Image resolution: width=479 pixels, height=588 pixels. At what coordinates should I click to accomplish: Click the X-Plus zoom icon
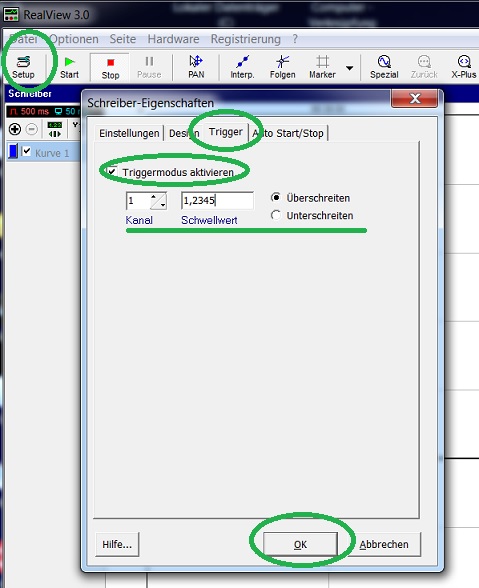(x=464, y=67)
